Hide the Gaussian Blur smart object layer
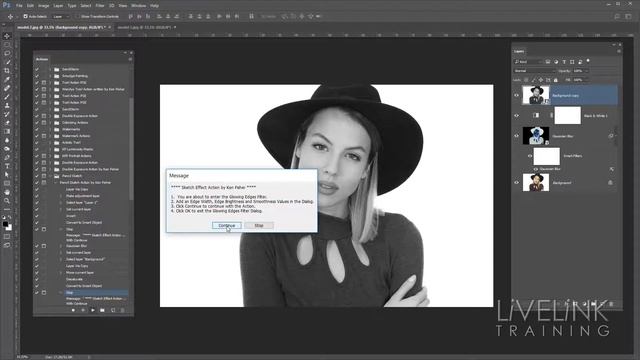Viewport: 640px width, 360px height. coord(516,136)
